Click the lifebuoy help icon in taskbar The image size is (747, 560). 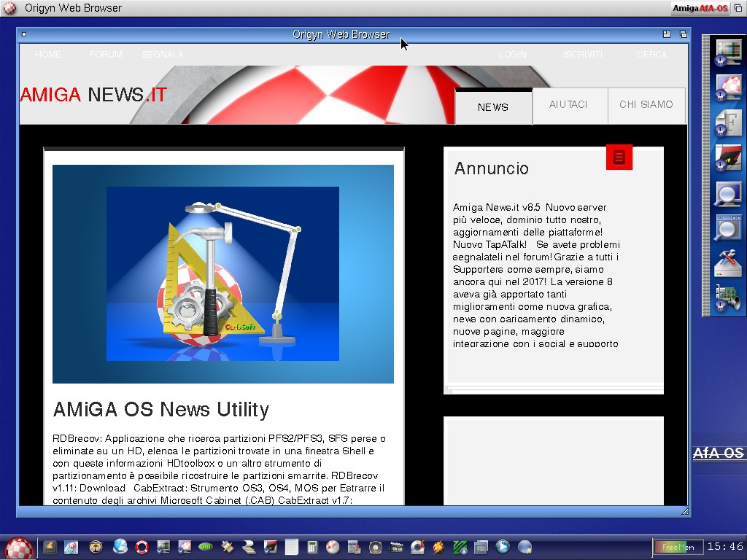(x=142, y=547)
